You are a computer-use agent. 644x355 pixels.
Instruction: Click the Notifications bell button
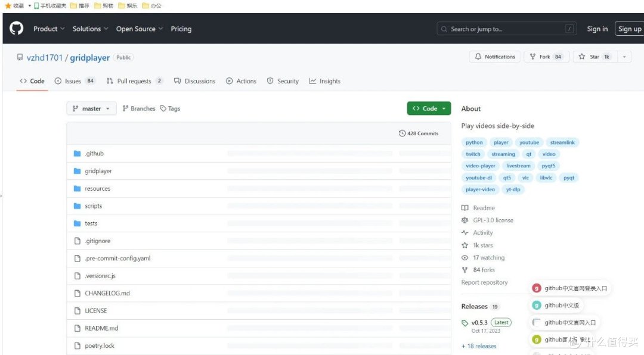click(495, 57)
